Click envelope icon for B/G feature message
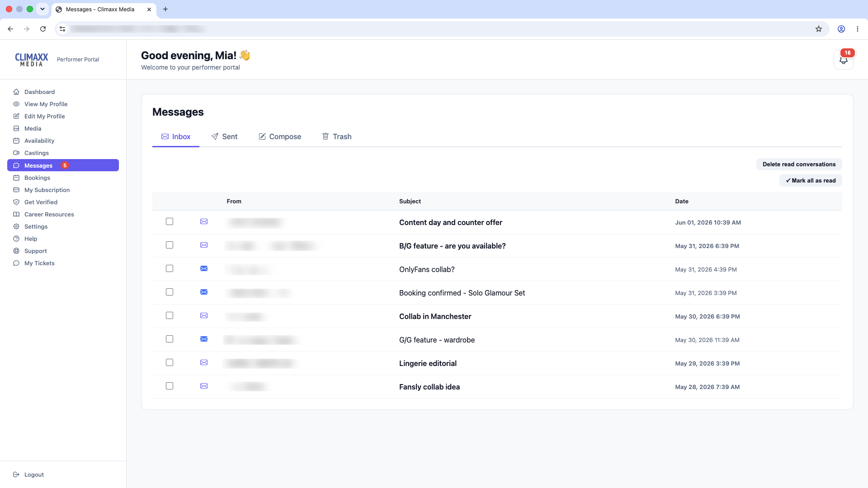Viewport: 868px width, 488px height. tap(204, 245)
